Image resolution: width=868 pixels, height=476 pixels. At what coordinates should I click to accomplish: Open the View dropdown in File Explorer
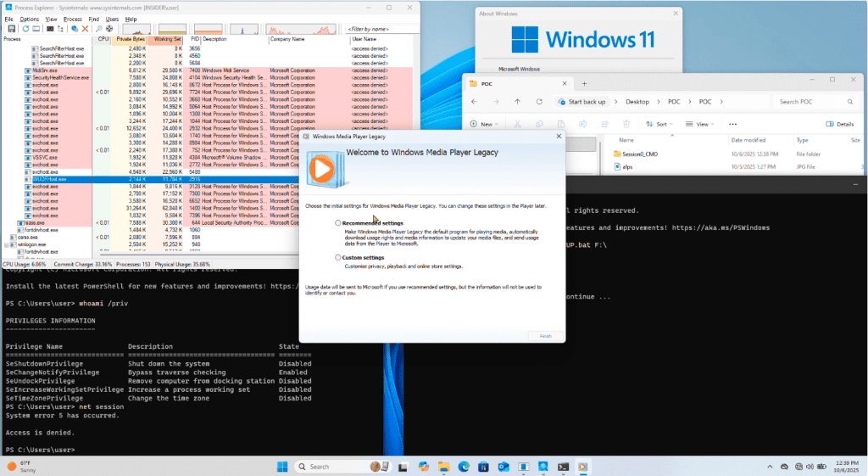click(699, 124)
